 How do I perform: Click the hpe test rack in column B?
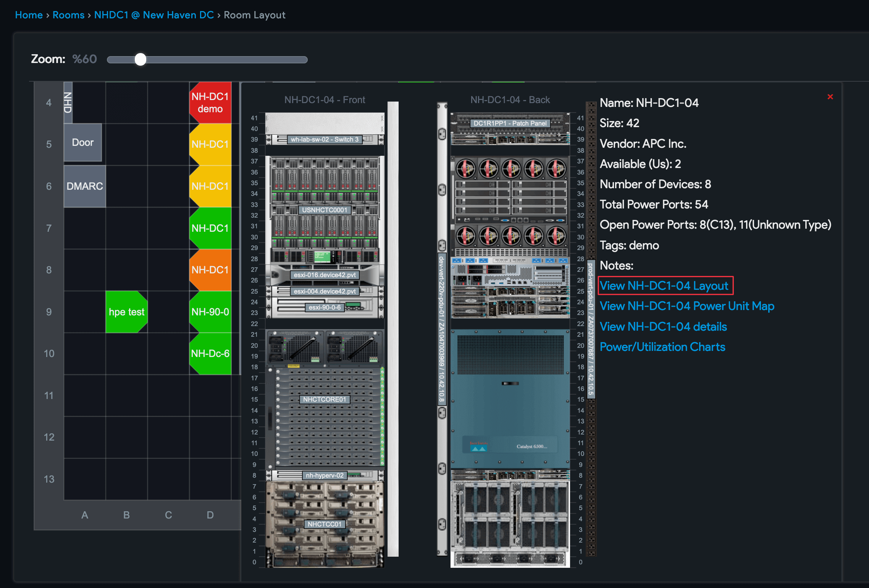(x=126, y=312)
